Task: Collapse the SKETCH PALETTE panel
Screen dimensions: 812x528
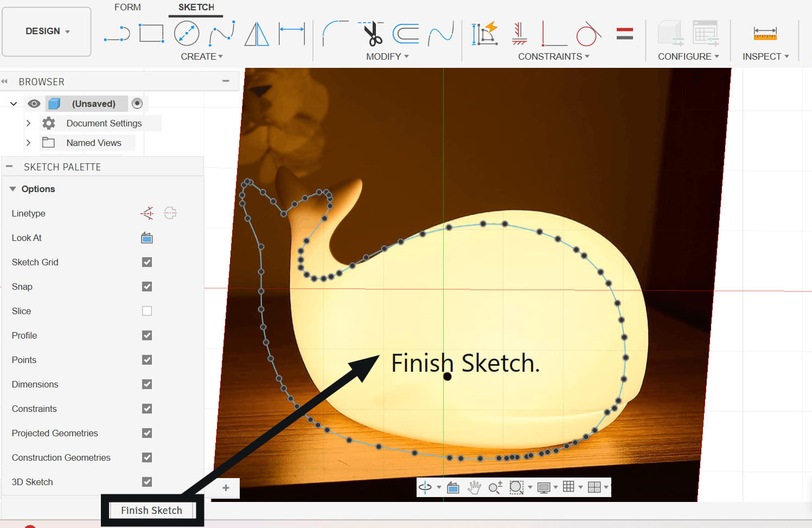Action: [x=9, y=167]
